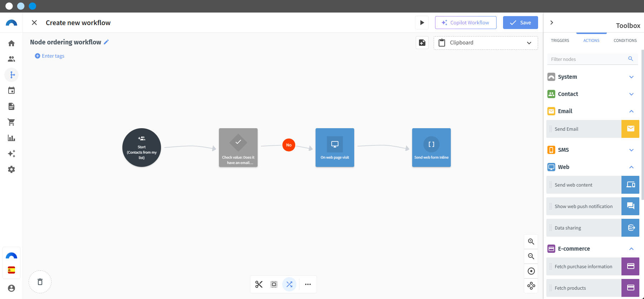Open the Clipboard dropdown
The height and width of the screenshot is (299, 644).
486,43
